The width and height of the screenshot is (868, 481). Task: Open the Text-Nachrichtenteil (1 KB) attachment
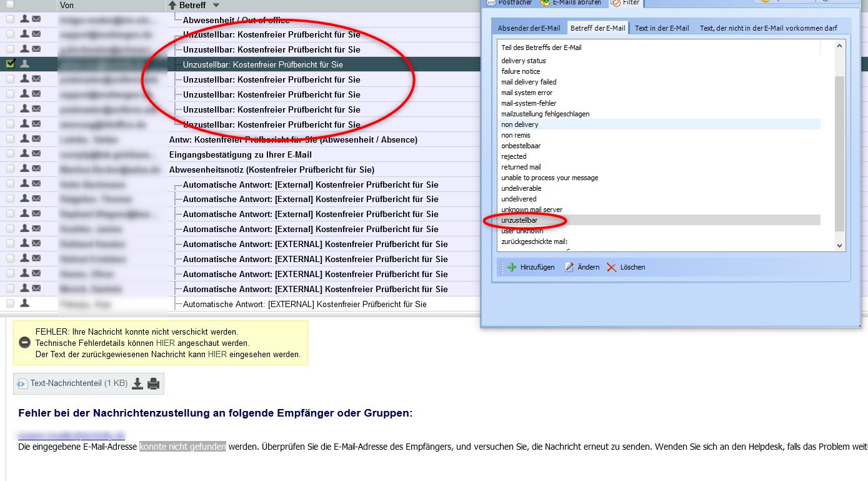[79, 383]
